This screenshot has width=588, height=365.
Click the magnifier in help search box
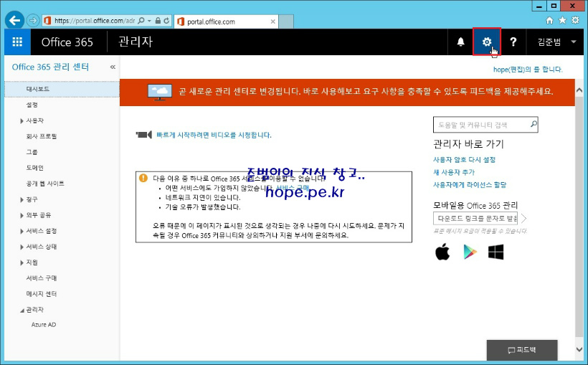tap(534, 124)
